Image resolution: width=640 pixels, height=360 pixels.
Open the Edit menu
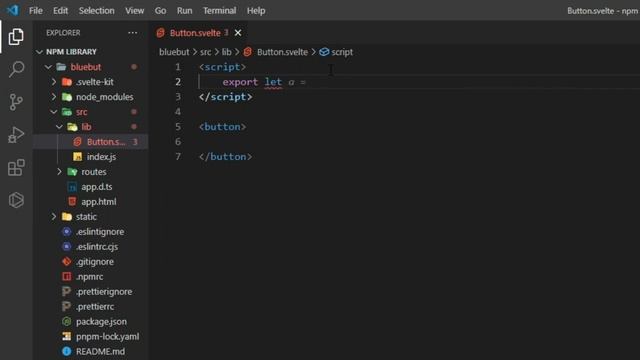(60, 11)
